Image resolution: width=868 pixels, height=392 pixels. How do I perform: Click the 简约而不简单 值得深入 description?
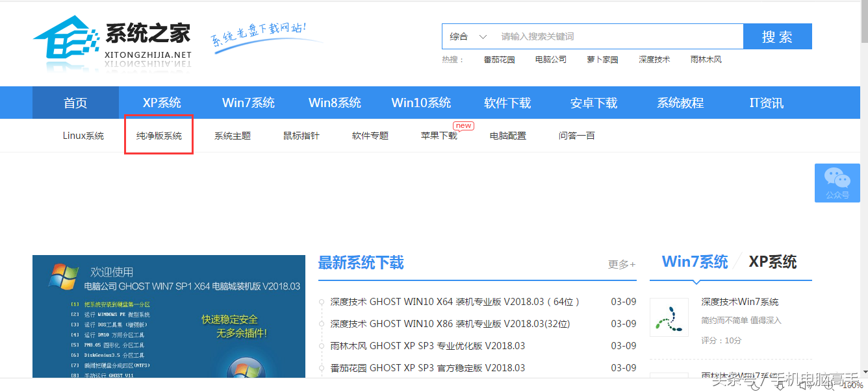pos(741,321)
